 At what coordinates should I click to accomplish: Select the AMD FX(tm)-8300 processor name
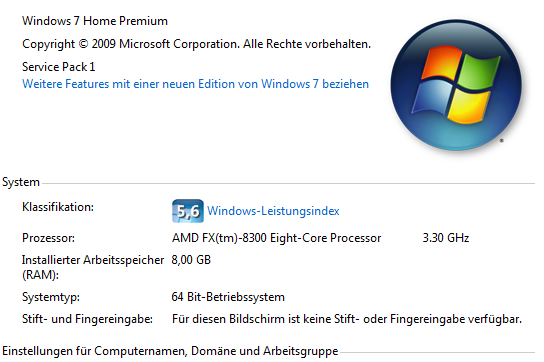coord(277,238)
